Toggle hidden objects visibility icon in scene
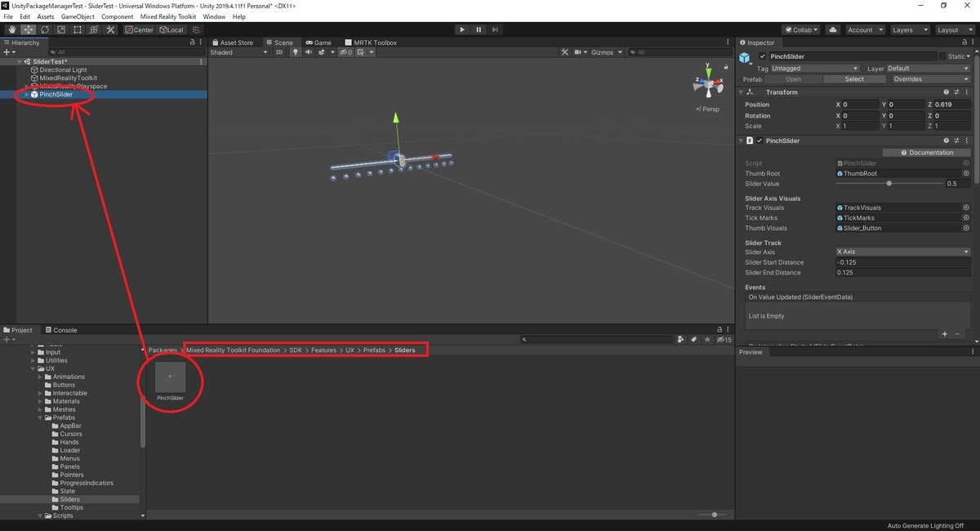This screenshot has height=531, width=980. click(345, 52)
